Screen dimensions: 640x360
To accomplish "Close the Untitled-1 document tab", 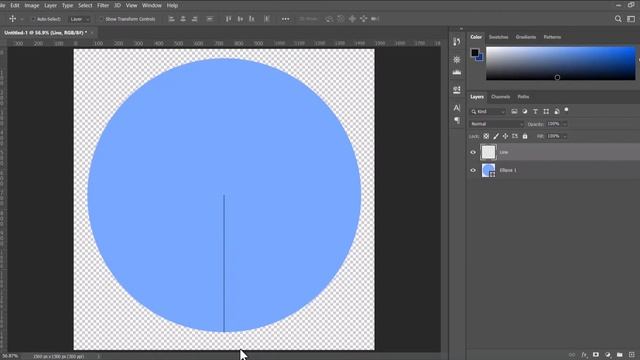I will click(92, 32).
